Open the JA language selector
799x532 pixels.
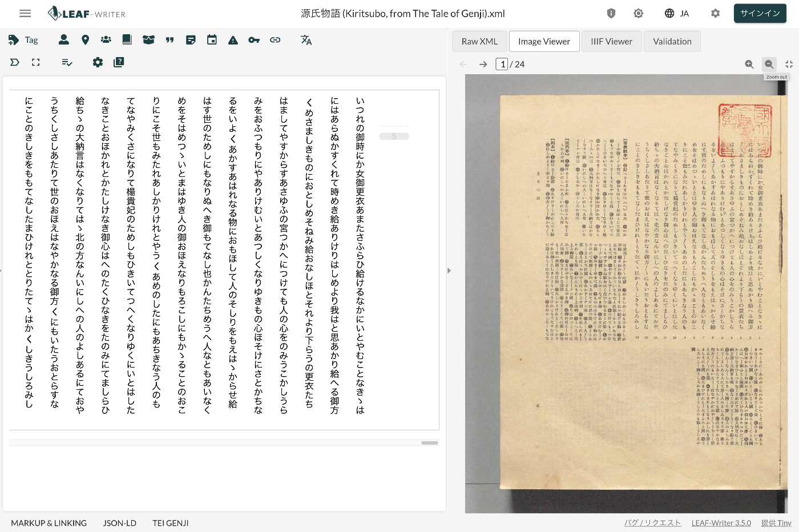click(x=677, y=13)
